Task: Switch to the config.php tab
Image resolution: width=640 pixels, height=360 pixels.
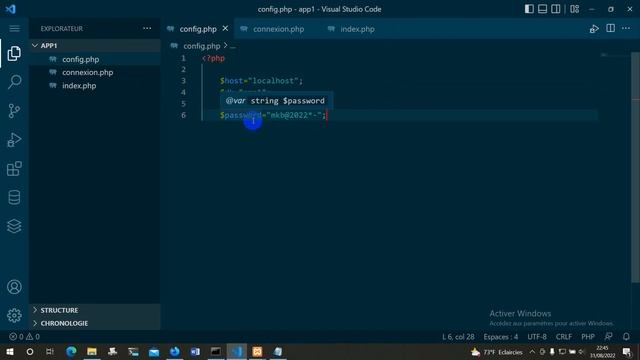Action: pyautogui.click(x=198, y=29)
